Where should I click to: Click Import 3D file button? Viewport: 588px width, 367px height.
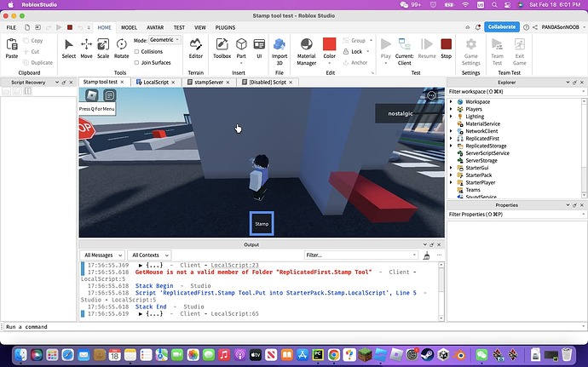(279, 51)
